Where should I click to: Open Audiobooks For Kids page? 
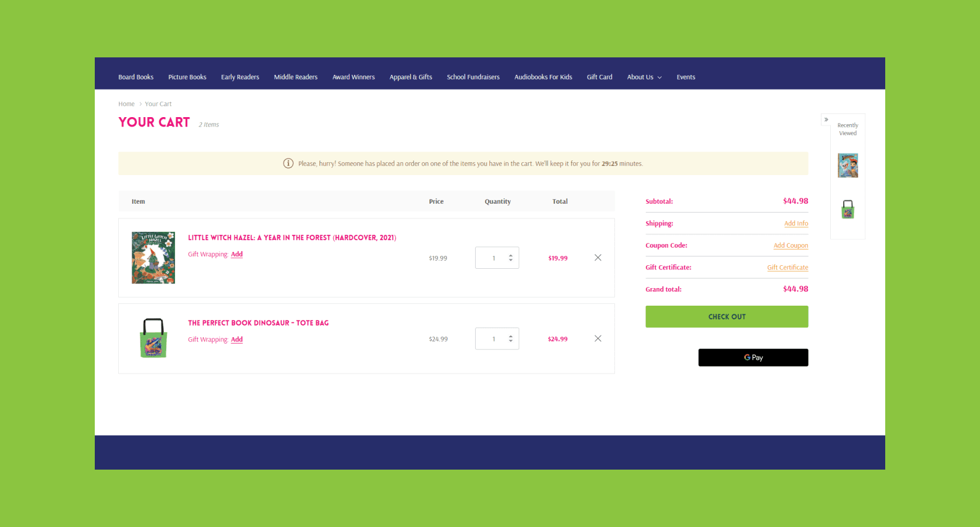click(x=543, y=77)
